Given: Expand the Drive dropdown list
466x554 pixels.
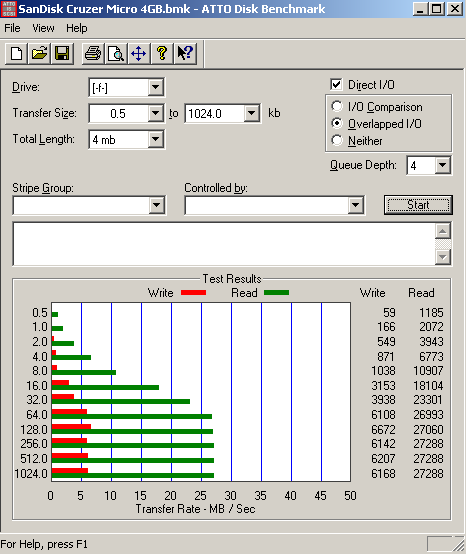Looking at the screenshot, I should [155, 87].
